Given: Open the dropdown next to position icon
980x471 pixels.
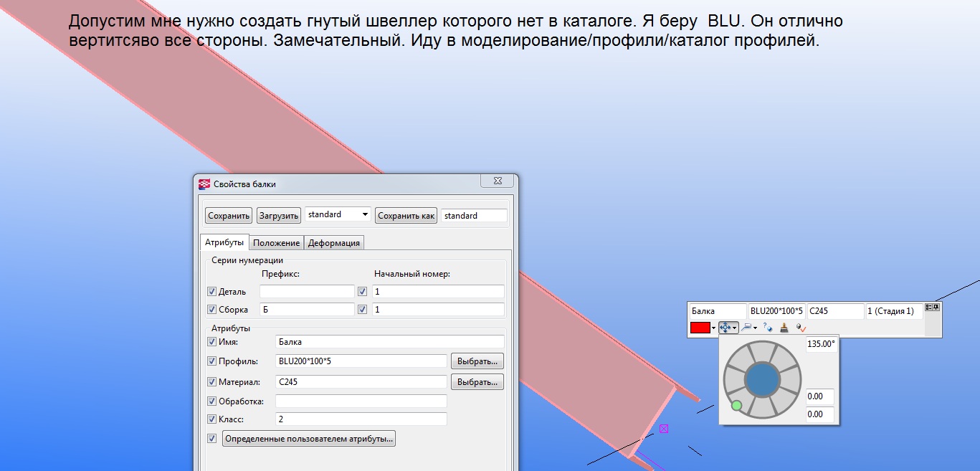Looking at the screenshot, I should coord(735,328).
